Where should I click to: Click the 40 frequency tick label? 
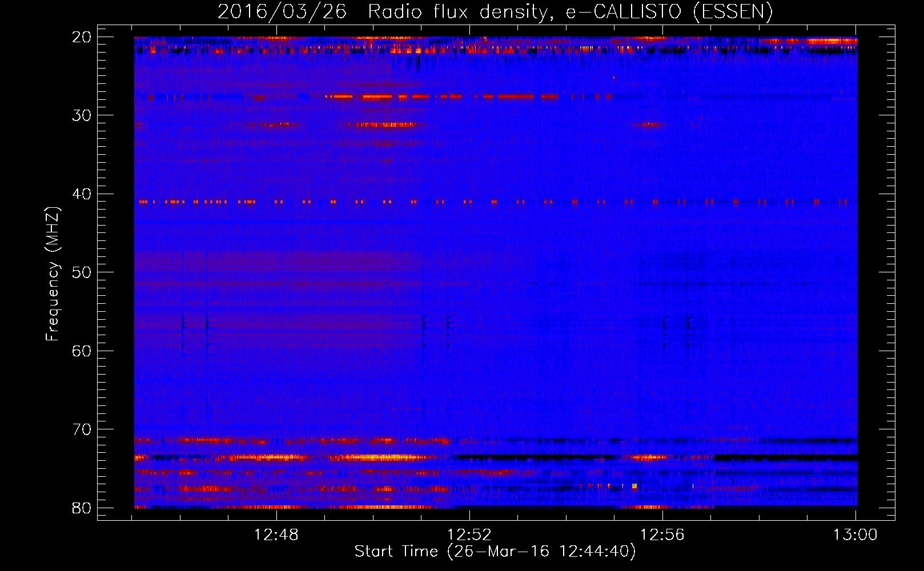click(x=82, y=194)
